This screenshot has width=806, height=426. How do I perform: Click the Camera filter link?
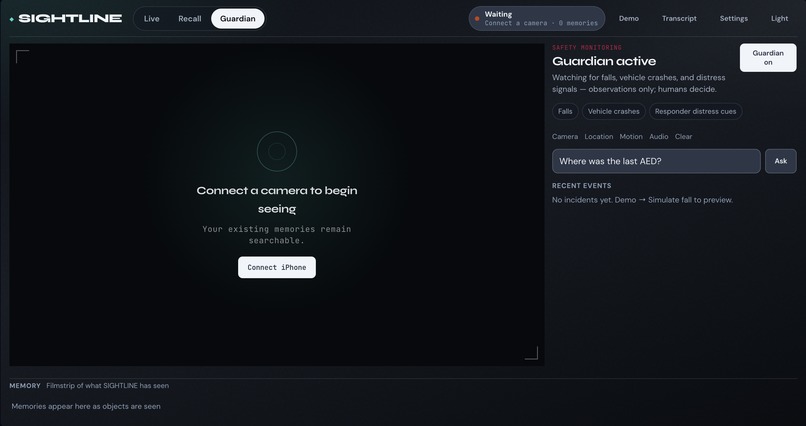(565, 137)
